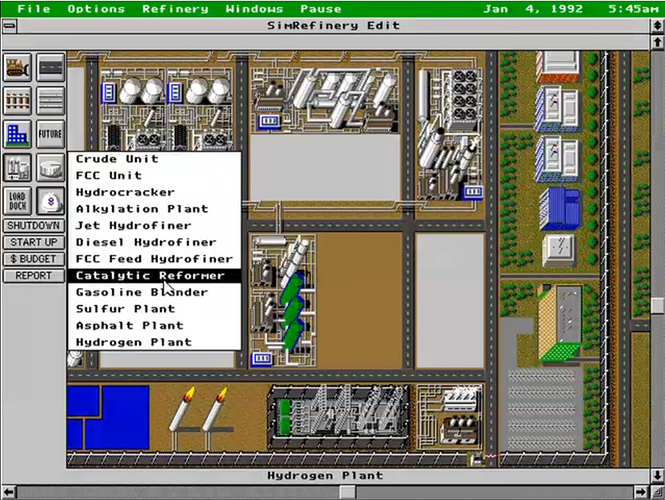Click Pause in the menu bar
The width and height of the screenshot is (665, 500).
(x=321, y=9)
